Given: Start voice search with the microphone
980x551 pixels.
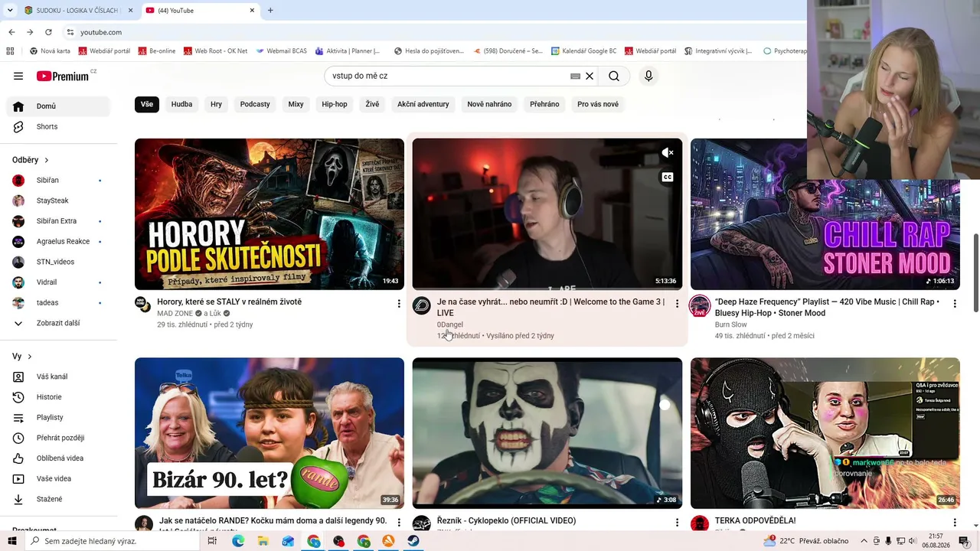Looking at the screenshot, I should coord(648,76).
